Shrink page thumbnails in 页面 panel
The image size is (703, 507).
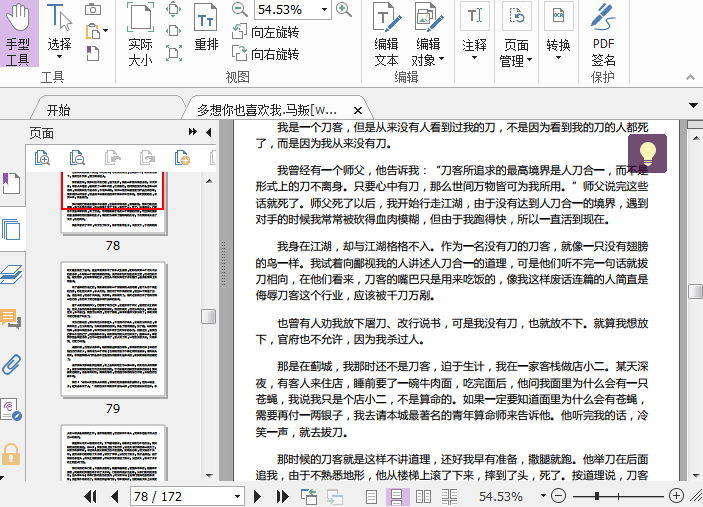(77, 158)
